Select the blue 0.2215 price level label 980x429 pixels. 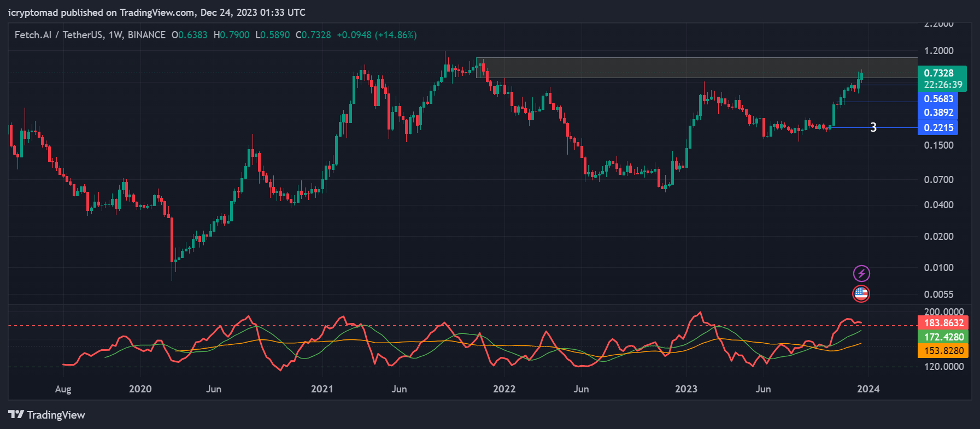938,128
